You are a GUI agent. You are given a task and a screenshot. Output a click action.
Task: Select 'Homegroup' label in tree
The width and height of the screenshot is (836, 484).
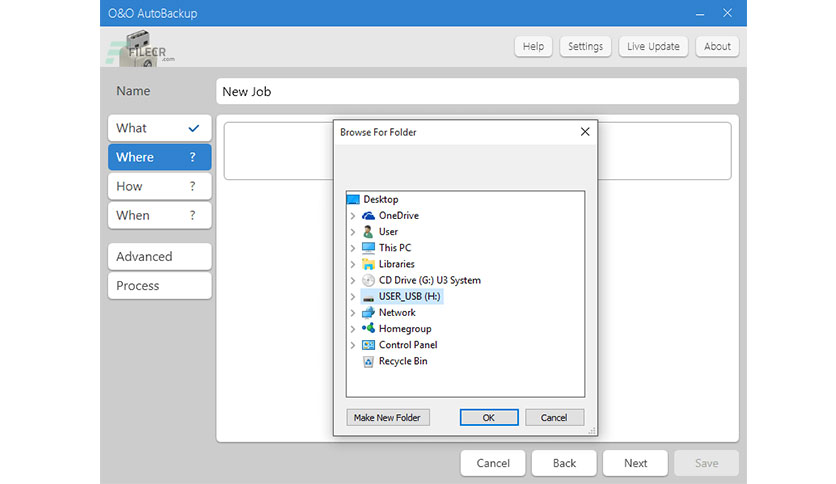405,329
